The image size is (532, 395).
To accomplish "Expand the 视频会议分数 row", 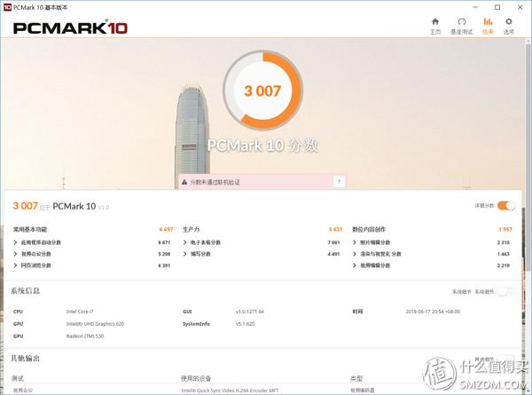I will [16, 254].
